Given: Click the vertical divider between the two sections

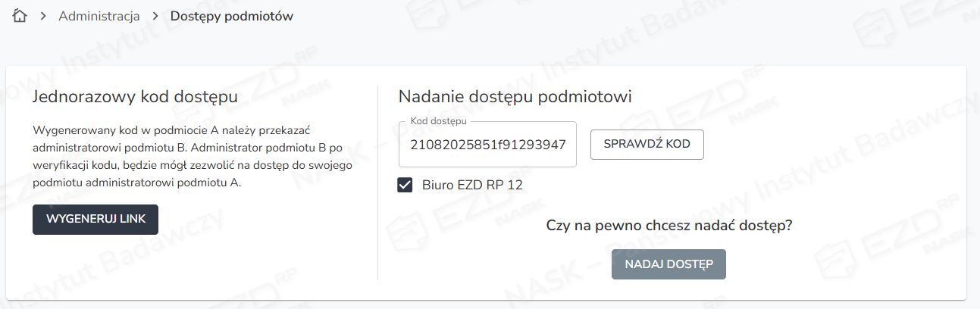Looking at the screenshot, I should pos(377,182).
